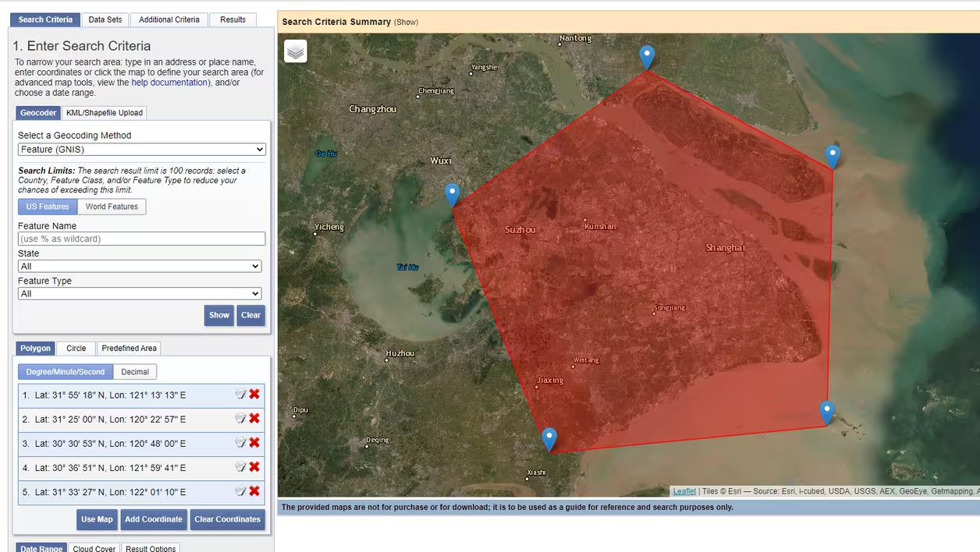Open the help documentation link
Screen dimensions: 980x552
pos(169,83)
